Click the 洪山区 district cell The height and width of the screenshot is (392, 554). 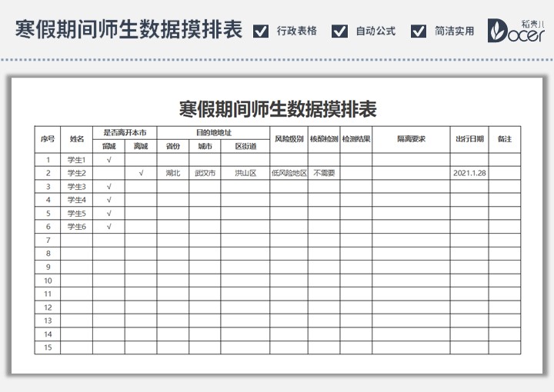[245, 173]
